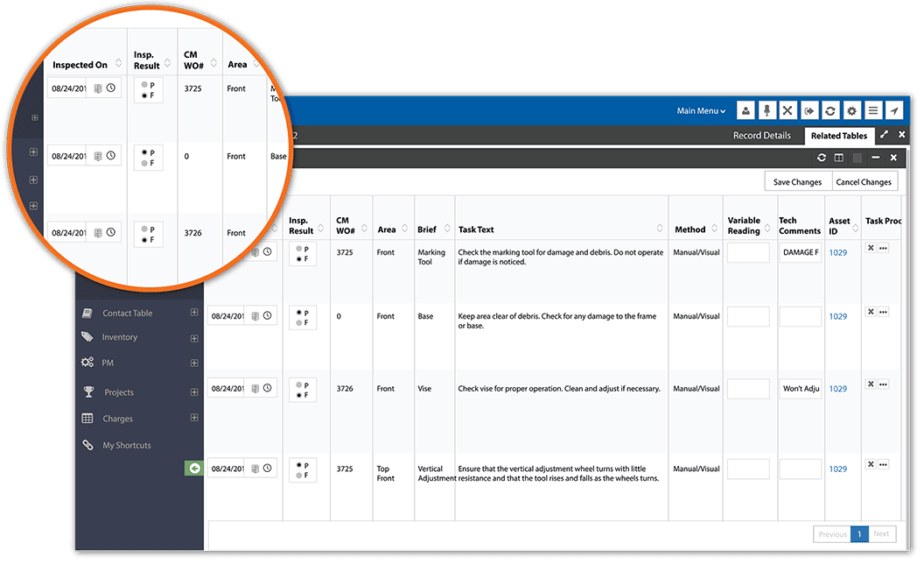Click the Save Changes button
The height and width of the screenshot is (564, 924).
[x=798, y=181]
